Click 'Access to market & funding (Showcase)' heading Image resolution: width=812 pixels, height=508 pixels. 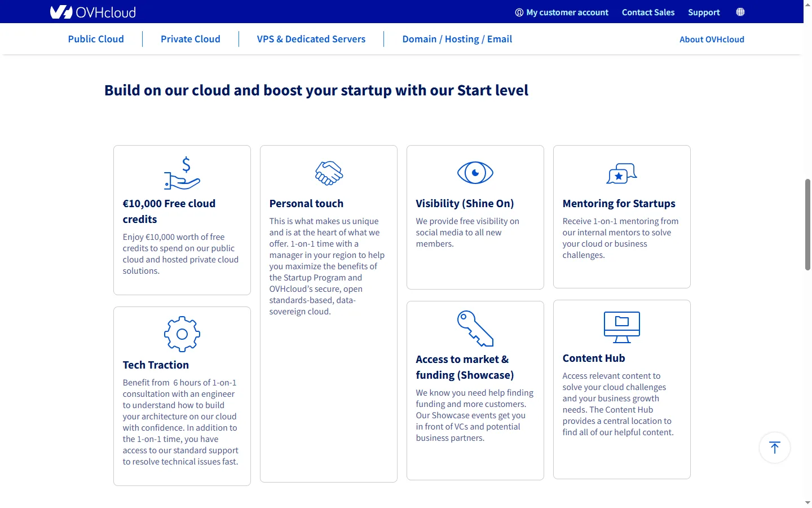pos(465,367)
